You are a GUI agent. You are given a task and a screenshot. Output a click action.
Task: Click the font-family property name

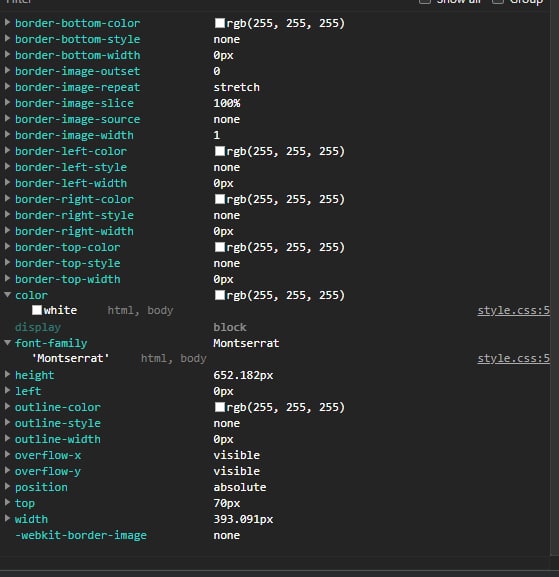pos(51,343)
